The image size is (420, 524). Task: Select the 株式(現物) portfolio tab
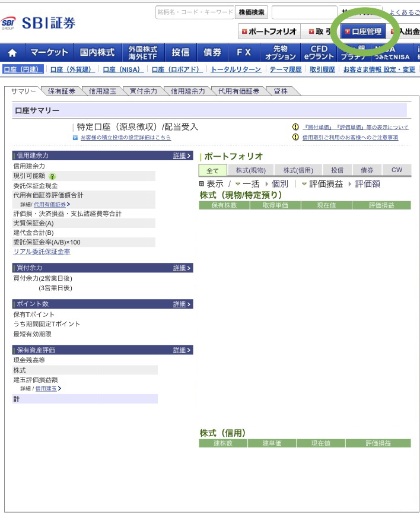point(251,170)
